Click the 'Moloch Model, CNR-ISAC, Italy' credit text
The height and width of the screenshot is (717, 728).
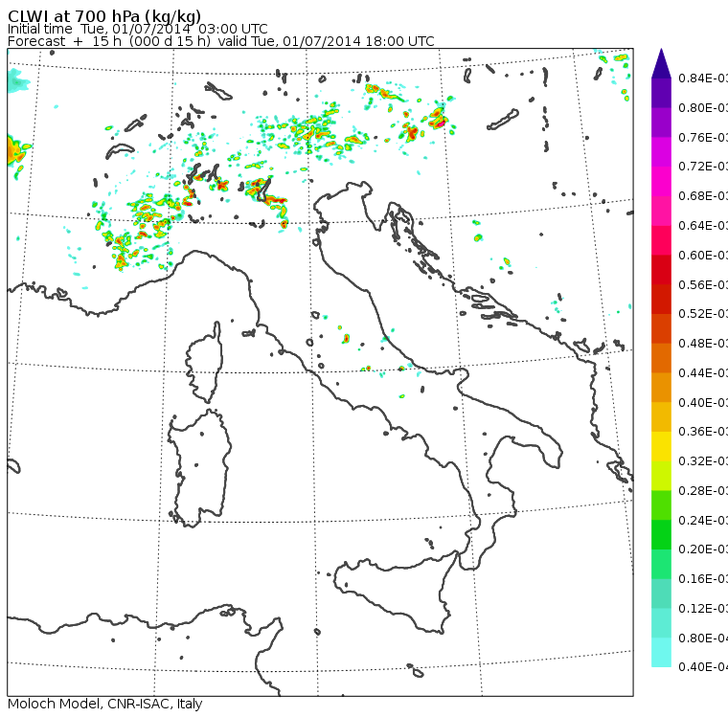pyautogui.click(x=105, y=704)
